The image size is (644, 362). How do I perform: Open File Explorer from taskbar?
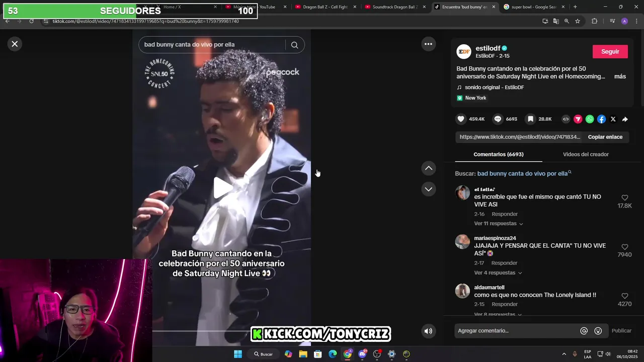point(303,354)
